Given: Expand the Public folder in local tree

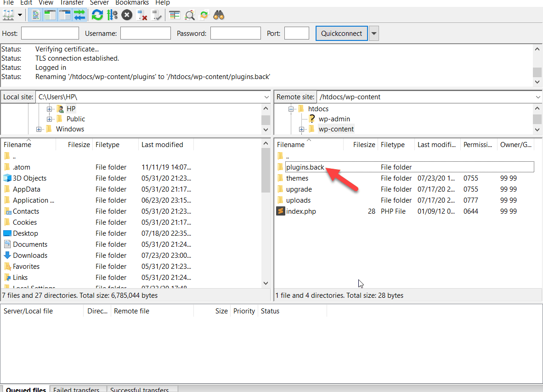Looking at the screenshot, I should click(x=49, y=119).
